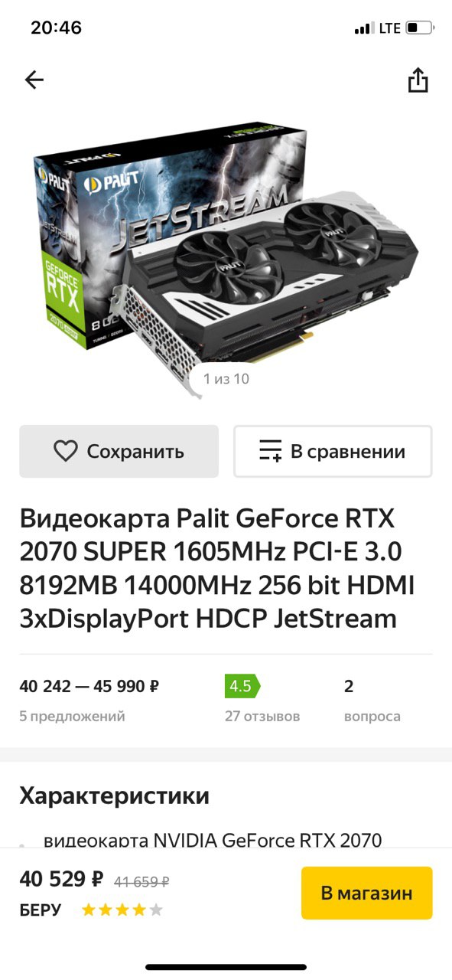Tap the price range 40 242 — 45 990 ₽

89,686
